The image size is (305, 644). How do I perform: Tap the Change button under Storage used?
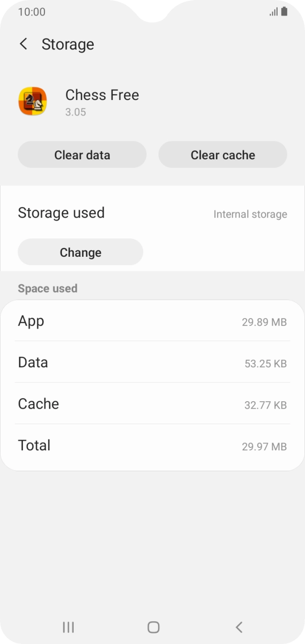tap(80, 252)
